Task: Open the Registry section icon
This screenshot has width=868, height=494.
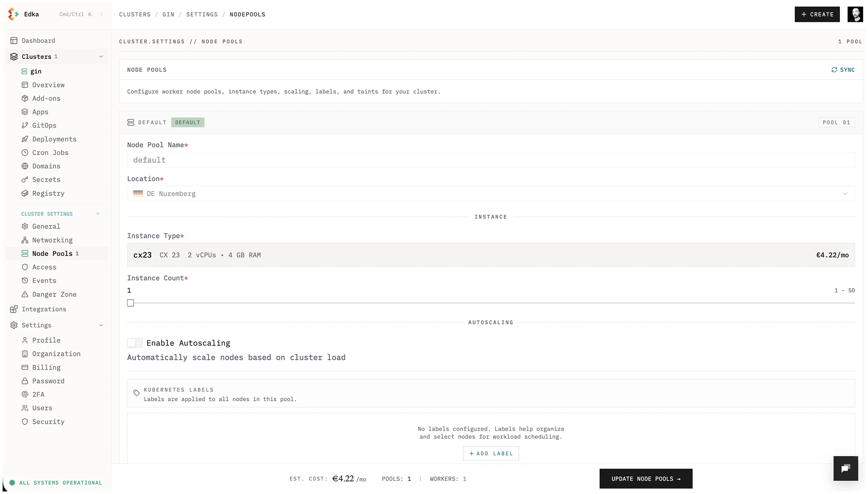Action: pyautogui.click(x=25, y=193)
